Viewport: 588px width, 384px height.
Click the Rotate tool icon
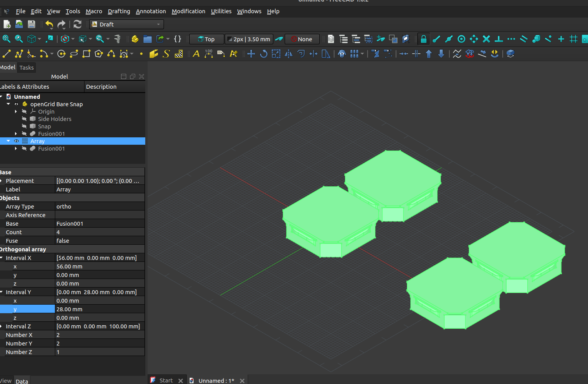[x=264, y=54]
